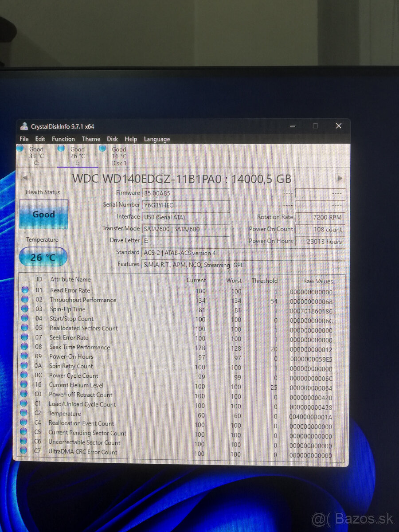Open the Language menu
Image resolution: width=399 pixels, height=532 pixels.
(x=156, y=139)
